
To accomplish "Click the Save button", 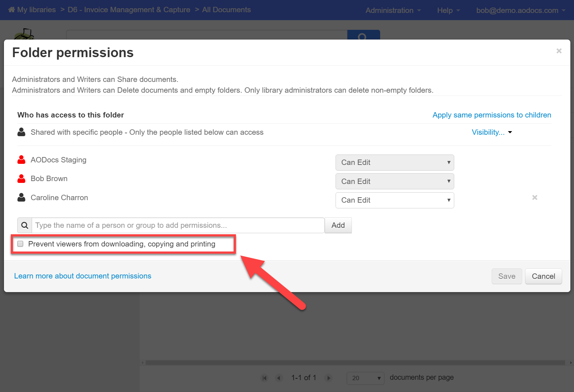I will point(507,276).
